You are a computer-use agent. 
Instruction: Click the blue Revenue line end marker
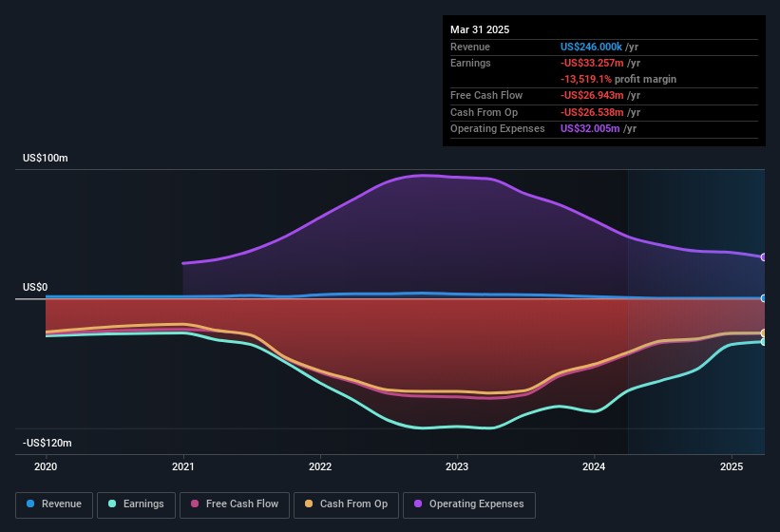tap(764, 298)
